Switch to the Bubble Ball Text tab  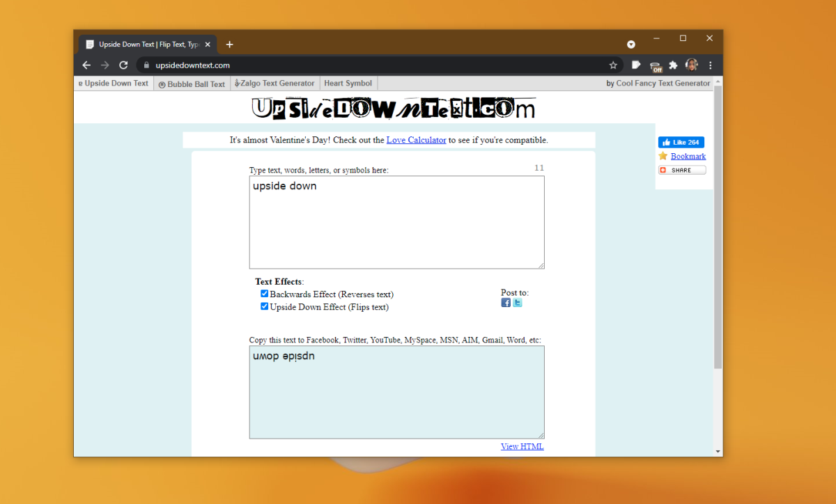click(192, 84)
